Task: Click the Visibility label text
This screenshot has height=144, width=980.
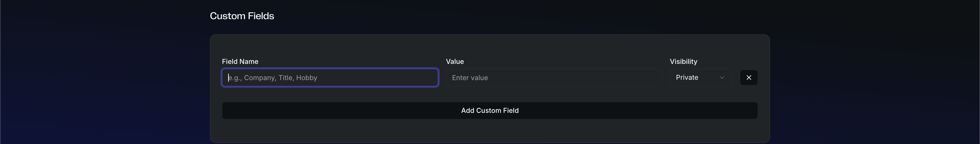Action: click(683, 62)
